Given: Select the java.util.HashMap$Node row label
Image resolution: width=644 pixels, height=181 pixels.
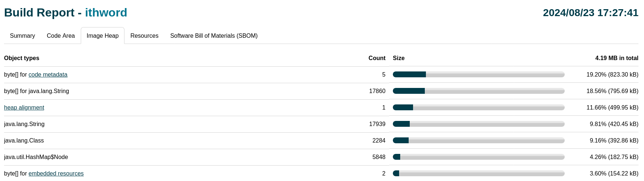Looking at the screenshot, I should (x=36, y=157).
